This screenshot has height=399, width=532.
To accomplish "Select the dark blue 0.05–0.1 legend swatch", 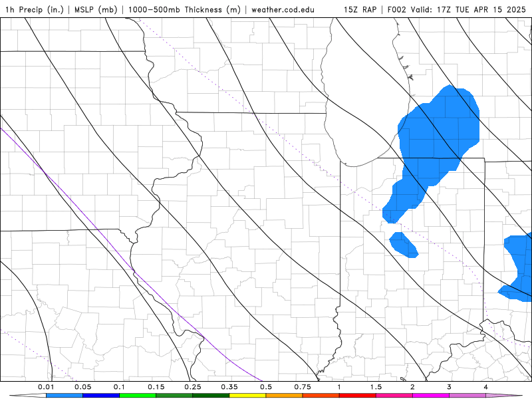I will (101, 396).
